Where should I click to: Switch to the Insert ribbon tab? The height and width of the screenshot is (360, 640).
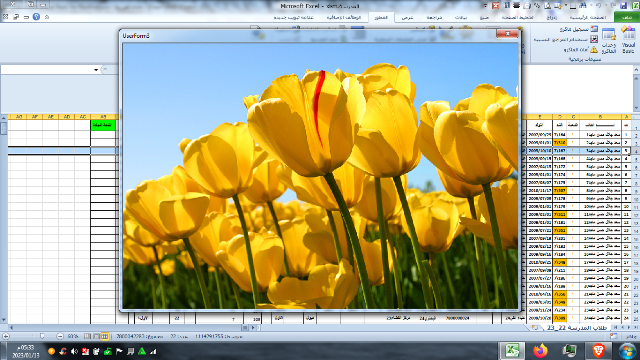(x=551, y=18)
